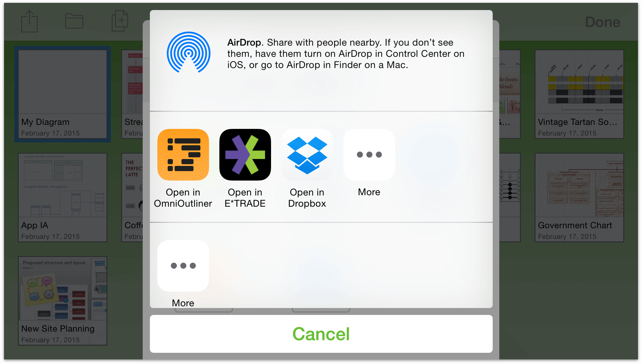Image resolution: width=642 pixels, height=364 pixels.
Task: Select the upload toolbar icon
Action: click(29, 21)
